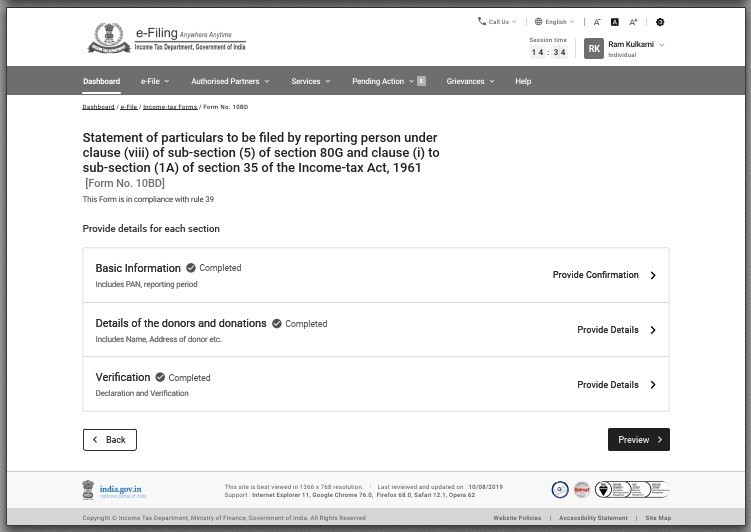Open the English language dropdown
The width and height of the screenshot is (751, 532).
click(554, 22)
